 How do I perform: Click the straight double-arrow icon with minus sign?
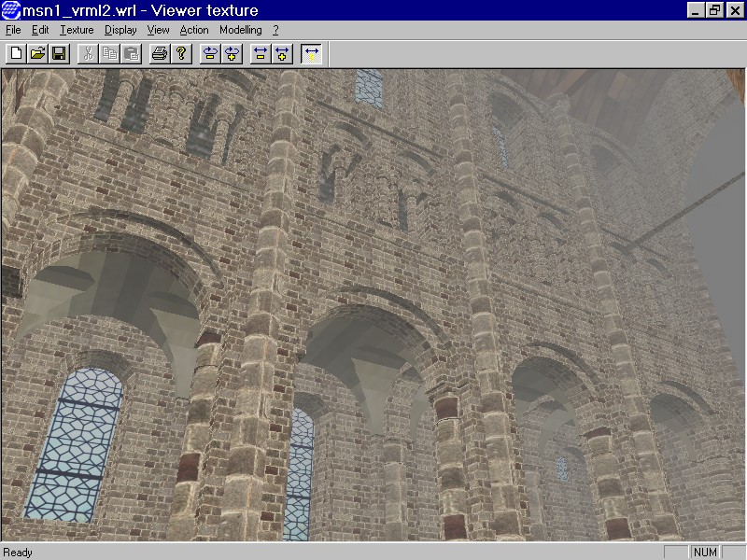tap(261, 53)
